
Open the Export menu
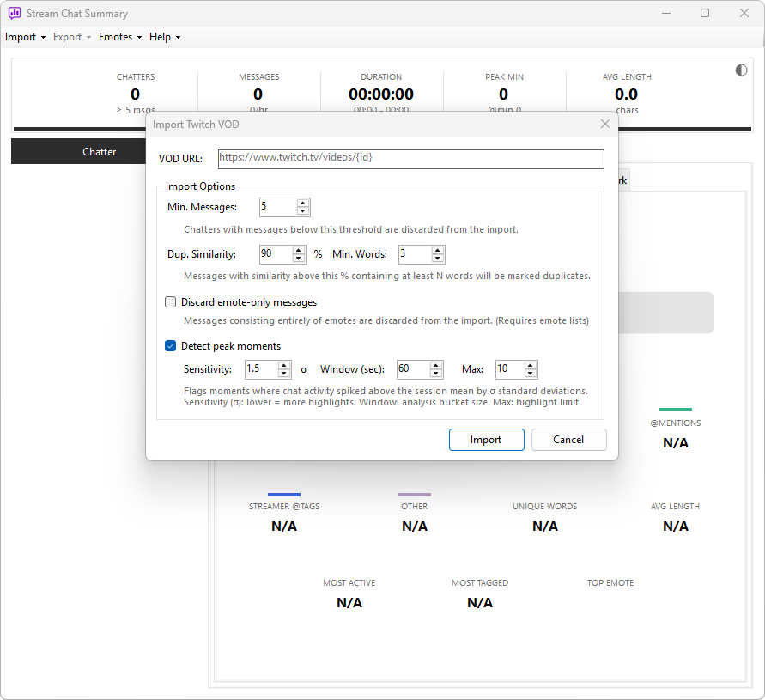72,37
